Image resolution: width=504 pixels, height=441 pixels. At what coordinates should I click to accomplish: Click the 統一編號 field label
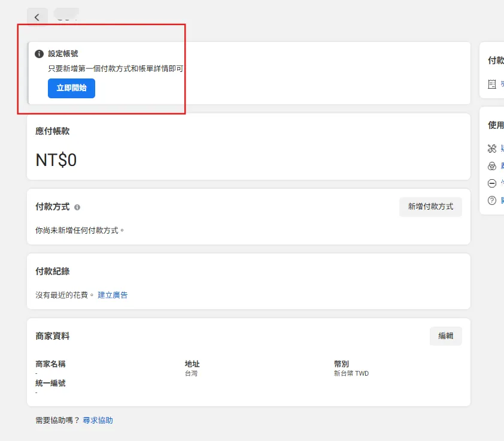(x=50, y=383)
